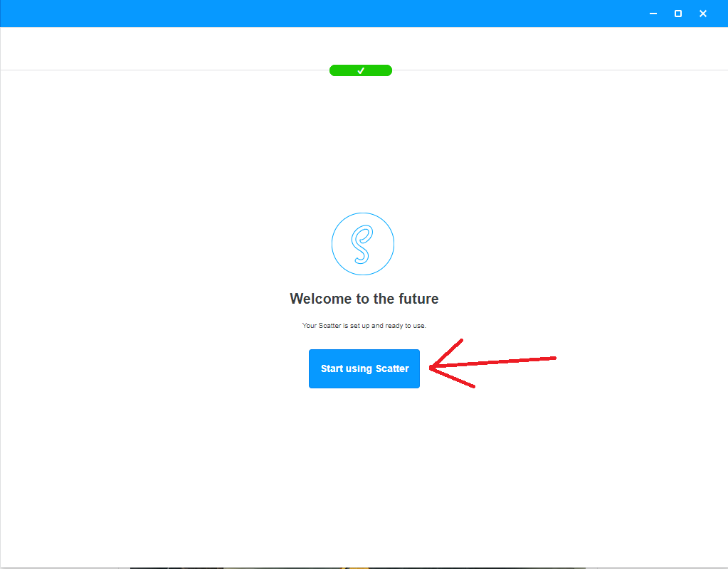Close the Scatter window
The image size is (728, 569).
click(703, 14)
